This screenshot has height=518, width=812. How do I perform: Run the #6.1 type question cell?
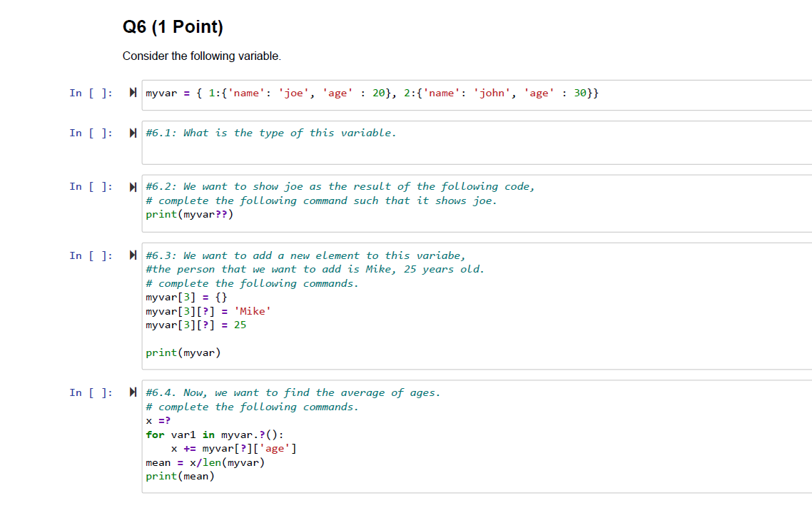(x=133, y=132)
